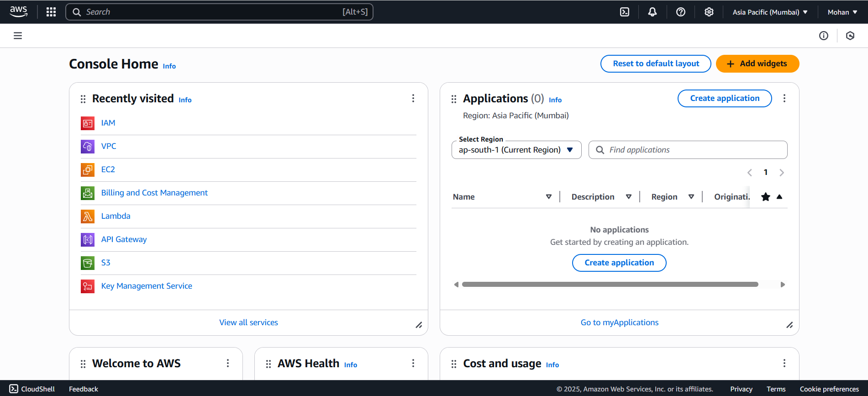Click Info next to Console Home

point(169,66)
